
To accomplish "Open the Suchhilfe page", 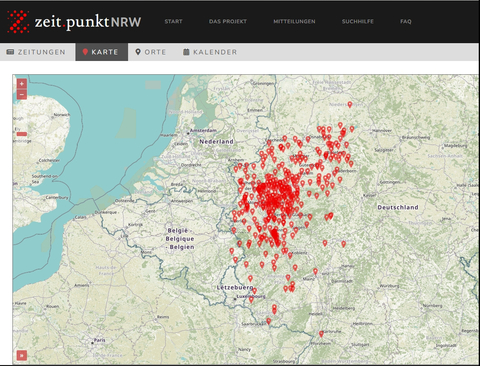I will tap(358, 21).
